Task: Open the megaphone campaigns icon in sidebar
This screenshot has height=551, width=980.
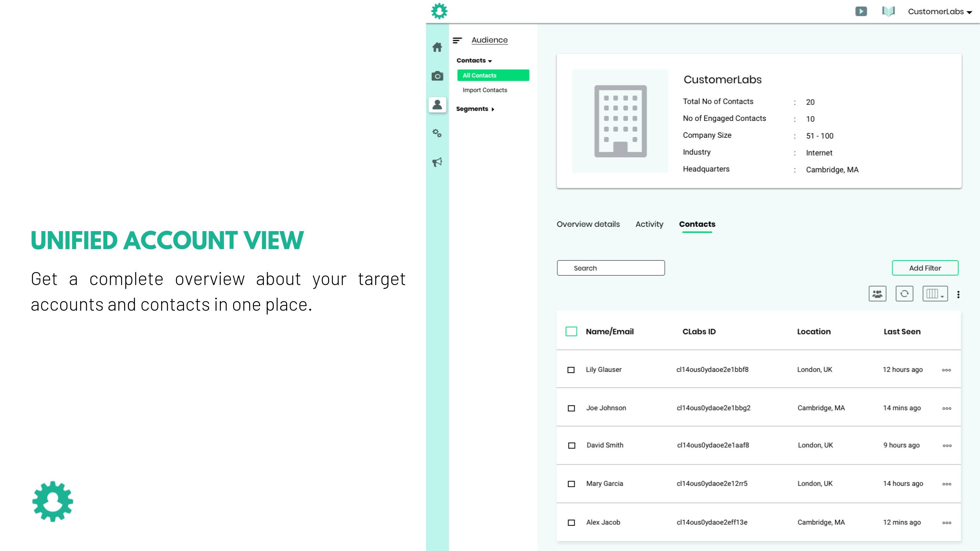Action: (x=437, y=162)
